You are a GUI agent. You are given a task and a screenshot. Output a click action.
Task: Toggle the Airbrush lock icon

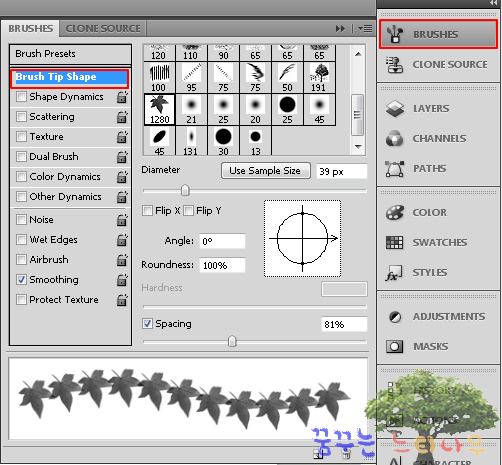(122, 260)
